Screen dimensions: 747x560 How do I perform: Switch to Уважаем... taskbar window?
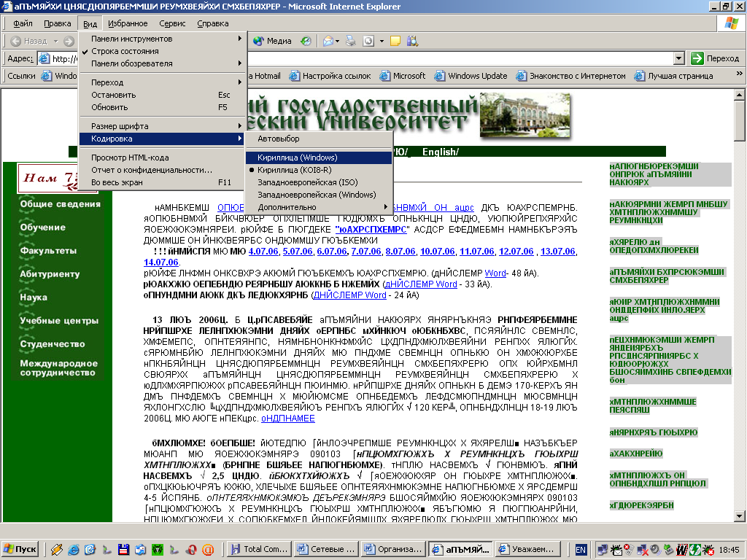(x=527, y=550)
